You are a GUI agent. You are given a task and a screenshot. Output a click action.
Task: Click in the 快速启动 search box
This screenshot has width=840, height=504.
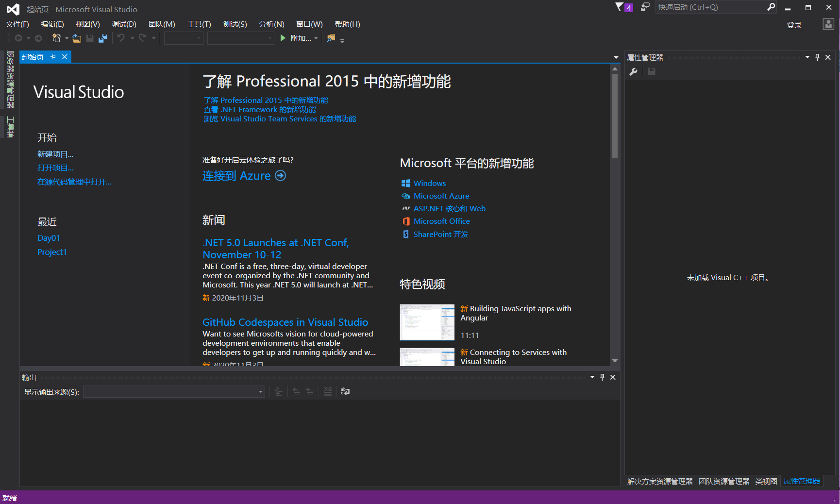tap(711, 7)
